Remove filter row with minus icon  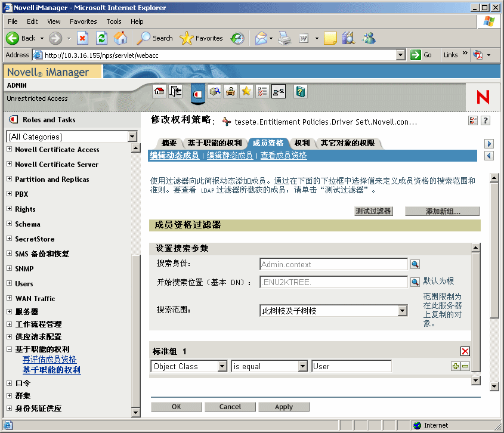pyautogui.click(x=465, y=366)
